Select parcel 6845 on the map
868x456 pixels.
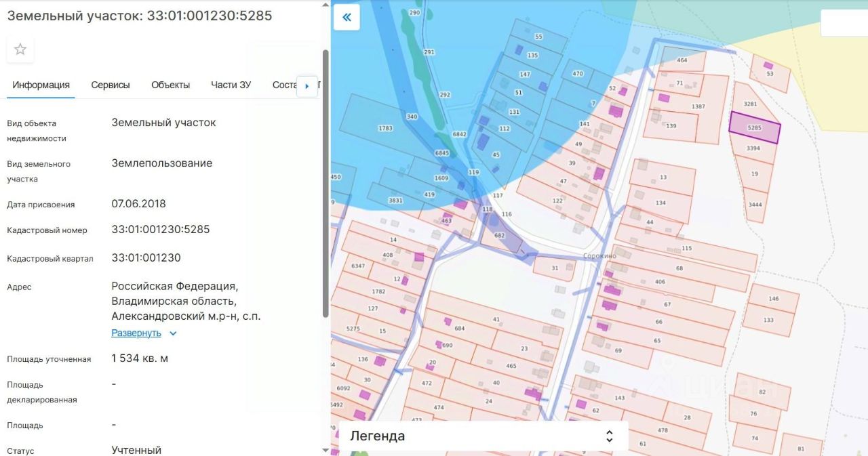[442, 153]
